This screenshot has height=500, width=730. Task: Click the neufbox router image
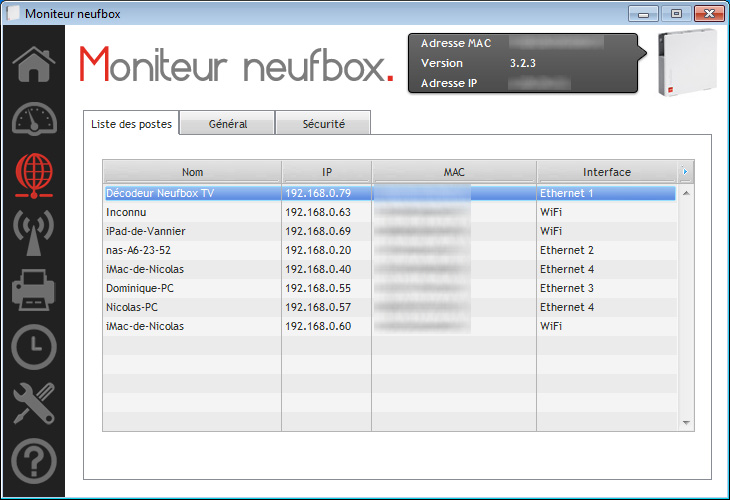click(x=687, y=63)
